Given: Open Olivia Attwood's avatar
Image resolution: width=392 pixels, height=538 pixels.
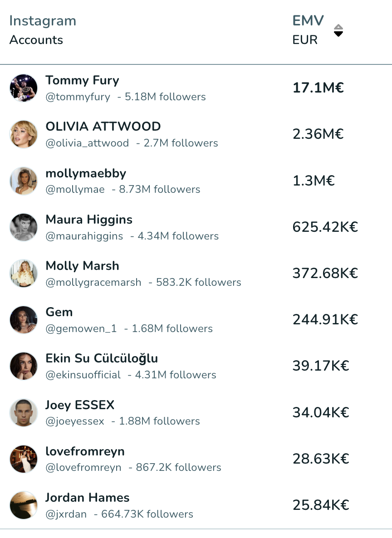Looking at the screenshot, I should (x=23, y=134).
